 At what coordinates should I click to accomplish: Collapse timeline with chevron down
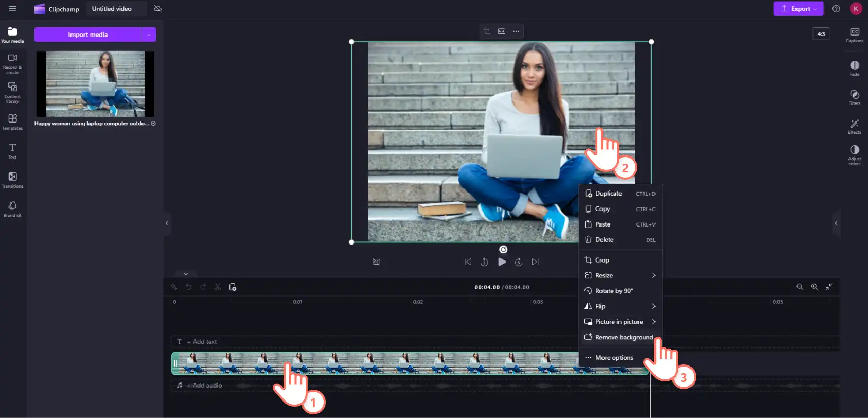[x=186, y=274]
